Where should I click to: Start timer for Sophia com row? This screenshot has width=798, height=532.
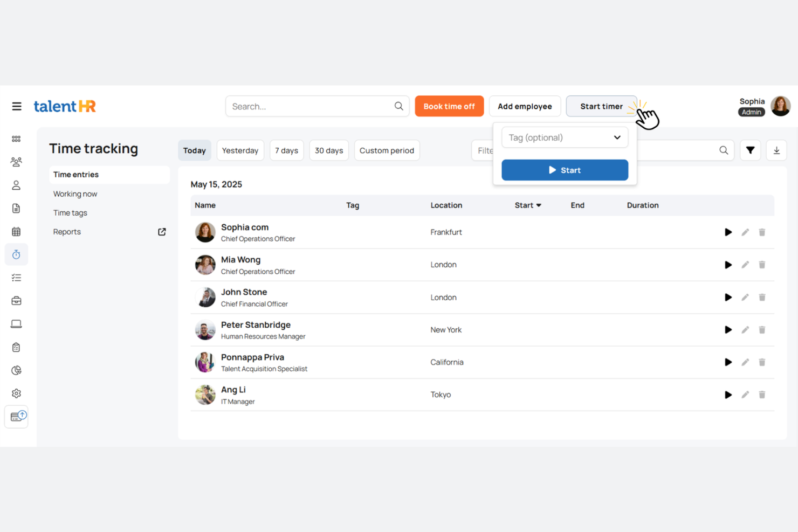(x=728, y=232)
